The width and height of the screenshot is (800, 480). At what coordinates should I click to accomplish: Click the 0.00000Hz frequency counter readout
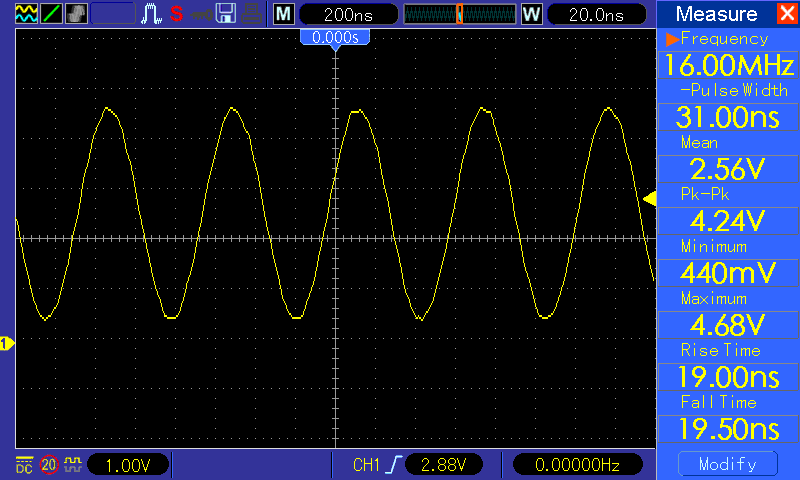pos(577,465)
